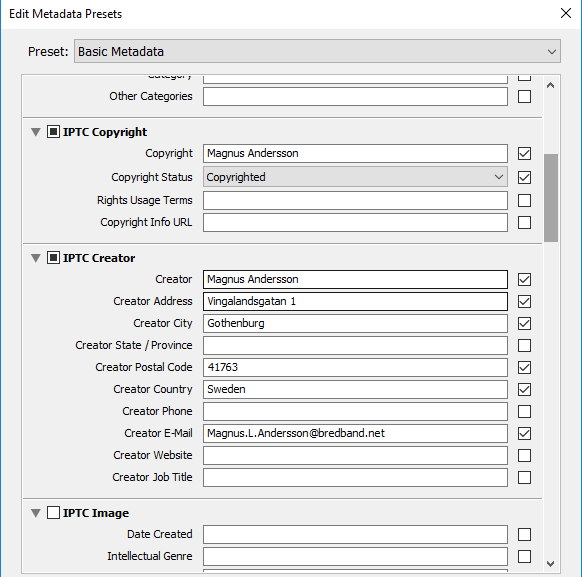Click the Date Created input field
The height and width of the screenshot is (577, 582).
pos(355,535)
